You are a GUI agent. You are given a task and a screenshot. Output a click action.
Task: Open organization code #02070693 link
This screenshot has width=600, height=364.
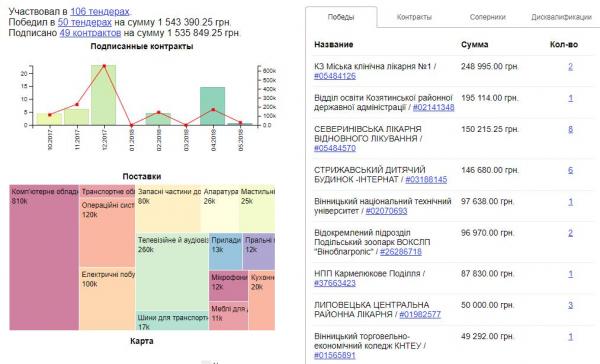[x=386, y=211]
